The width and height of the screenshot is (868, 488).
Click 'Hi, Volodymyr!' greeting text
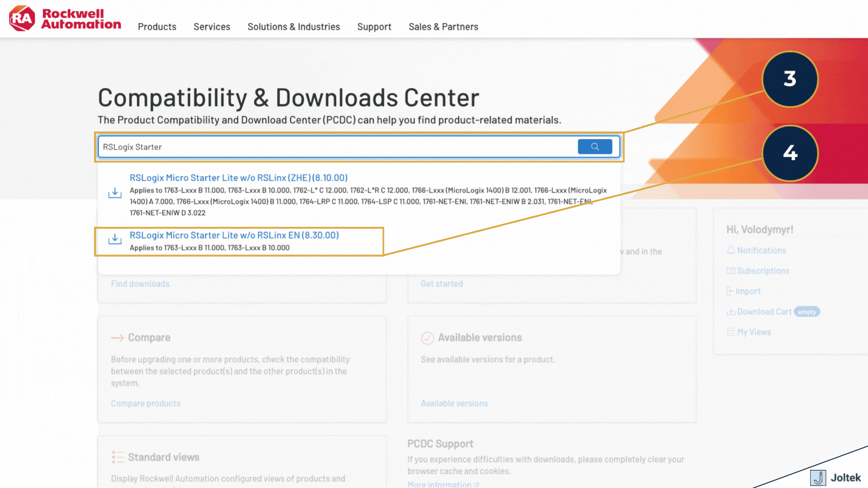coord(760,230)
